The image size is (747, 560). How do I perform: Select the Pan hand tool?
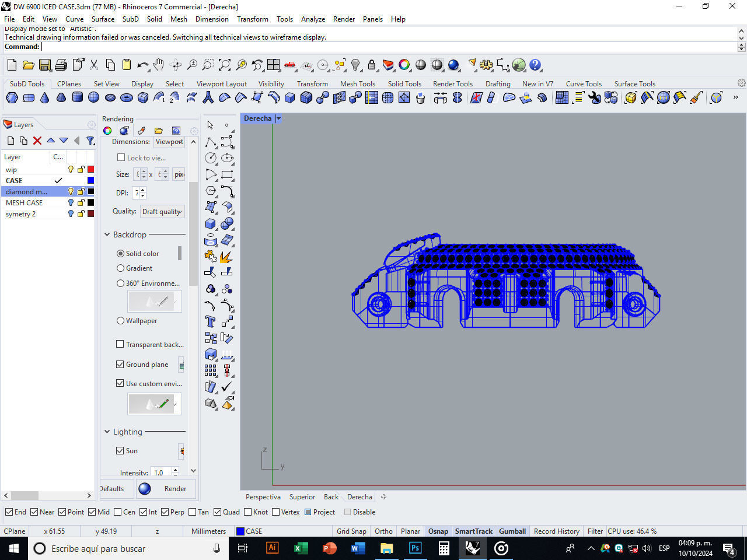159,65
